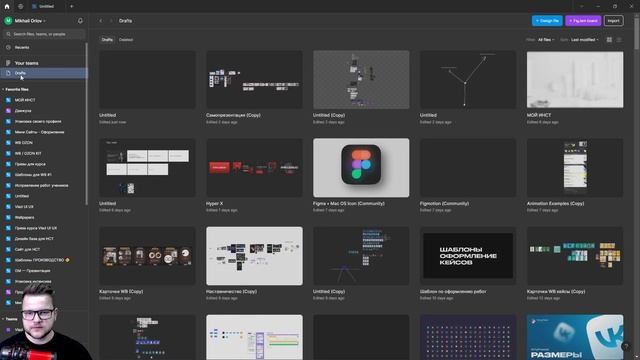640x360 pixels.
Task: Focus the search files, teams, or people field
Action: [x=44, y=34]
